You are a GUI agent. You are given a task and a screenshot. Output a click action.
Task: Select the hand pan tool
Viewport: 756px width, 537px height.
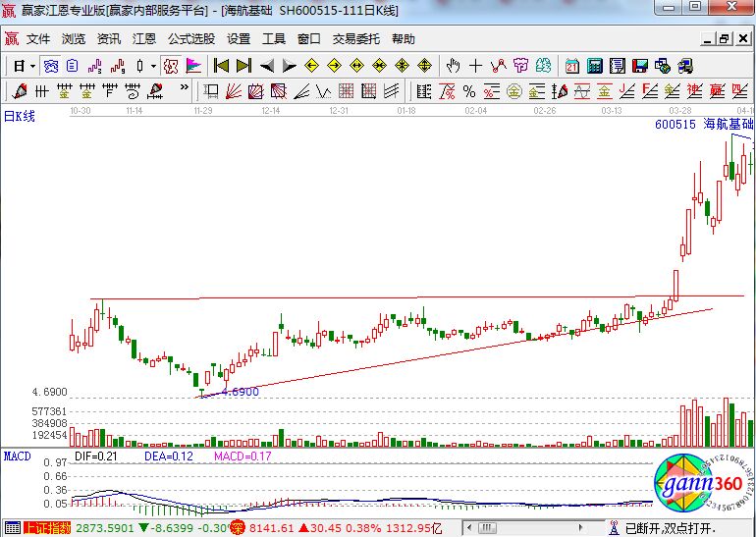tap(453, 66)
